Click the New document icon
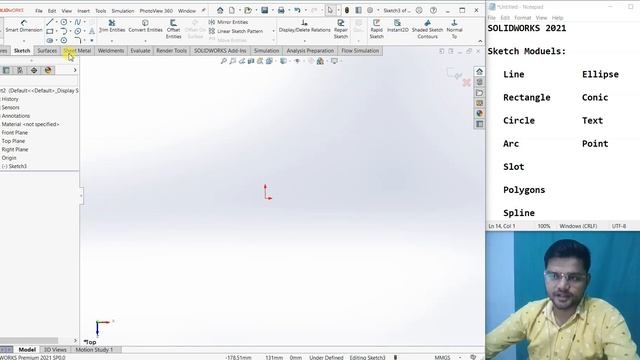 (231, 10)
